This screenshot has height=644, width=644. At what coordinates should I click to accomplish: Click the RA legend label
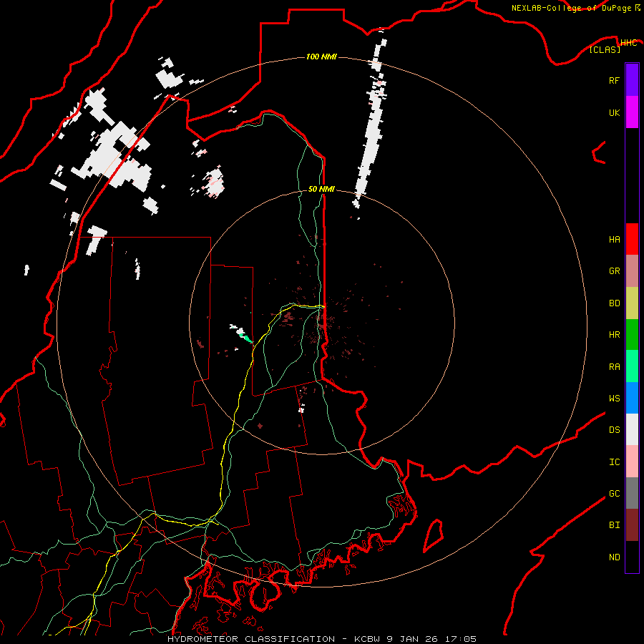[x=614, y=367]
